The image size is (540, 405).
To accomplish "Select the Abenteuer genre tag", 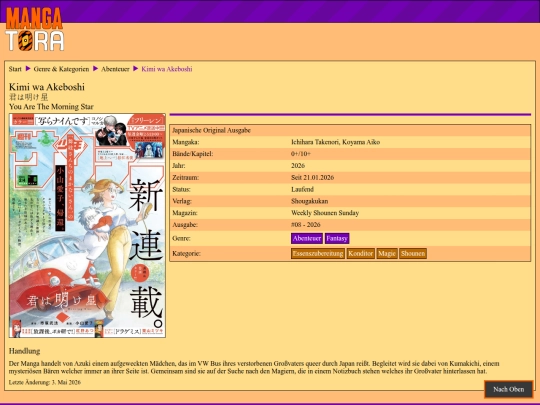I will click(307, 238).
